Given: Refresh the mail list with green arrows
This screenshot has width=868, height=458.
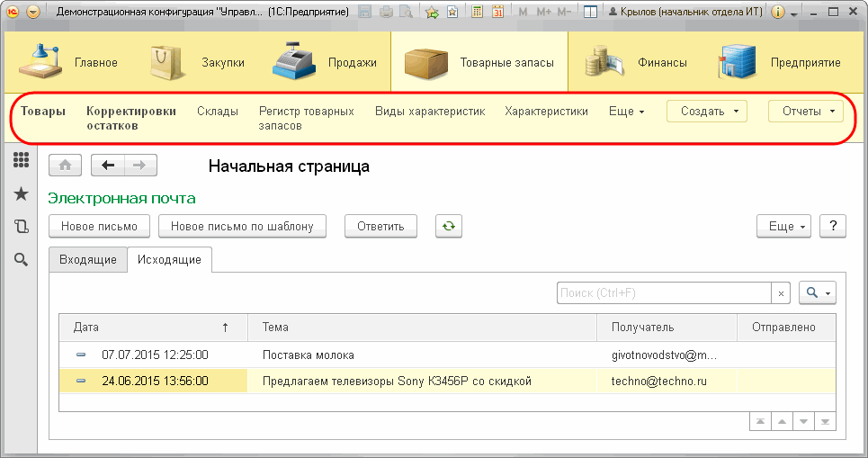Looking at the screenshot, I should click(x=449, y=226).
